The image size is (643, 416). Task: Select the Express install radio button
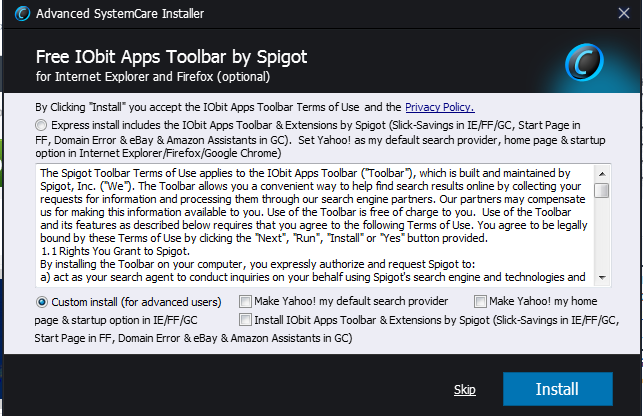click(x=41, y=125)
